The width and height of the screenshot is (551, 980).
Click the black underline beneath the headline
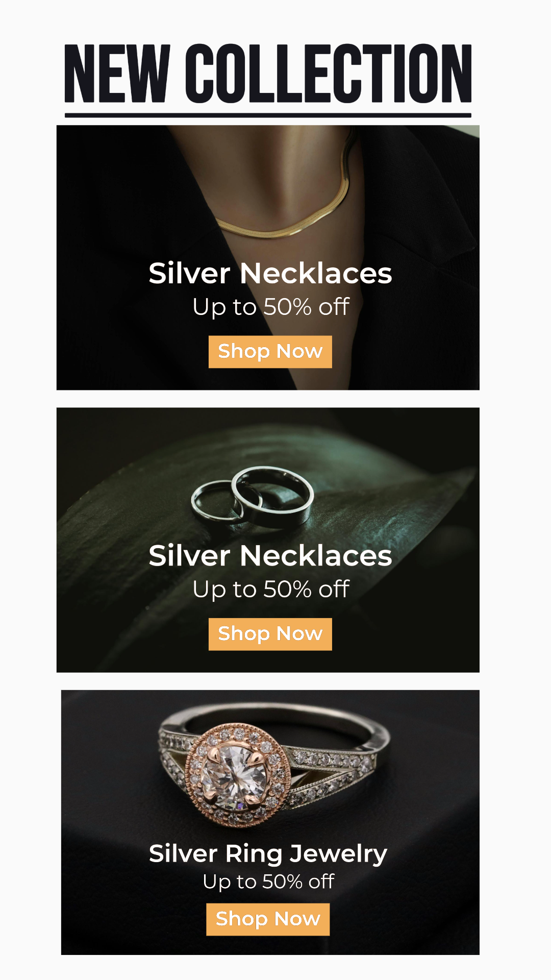(268, 115)
